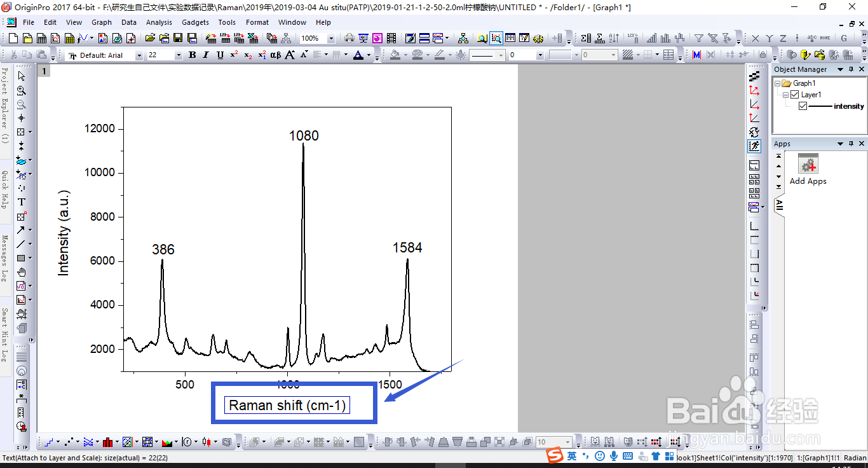Screen dimensions: 868x468
Task: Open the Analysis menu
Action: tap(159, 22)
